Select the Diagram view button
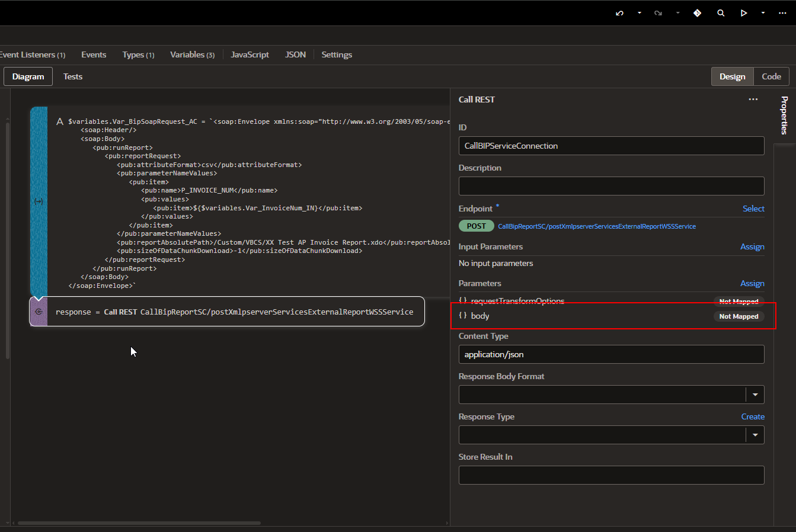This screenshot has height=532, width=796. coord(28,76)
